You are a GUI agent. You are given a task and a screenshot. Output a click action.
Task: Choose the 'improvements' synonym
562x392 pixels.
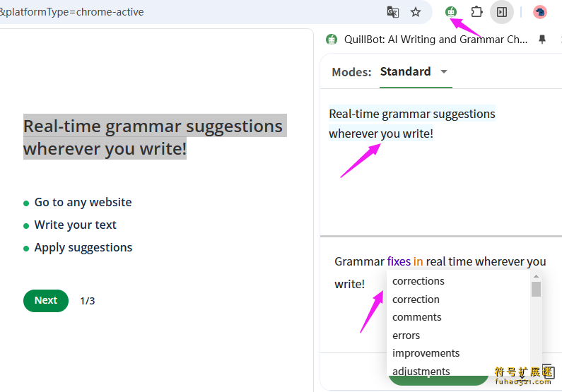tap(426, 353)
